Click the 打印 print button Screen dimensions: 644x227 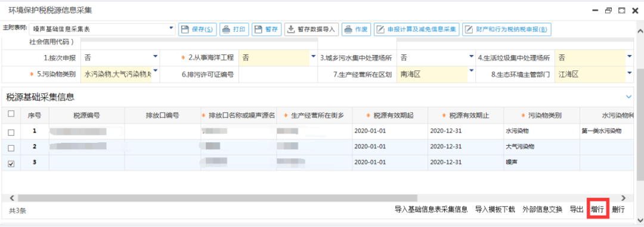coord(234,29)
